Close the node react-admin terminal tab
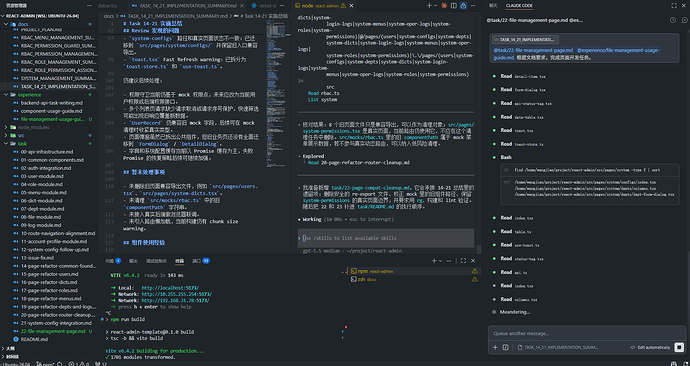The width and height of the screenshot is (690, 366). pyautogui.click(x=351, y=6)
